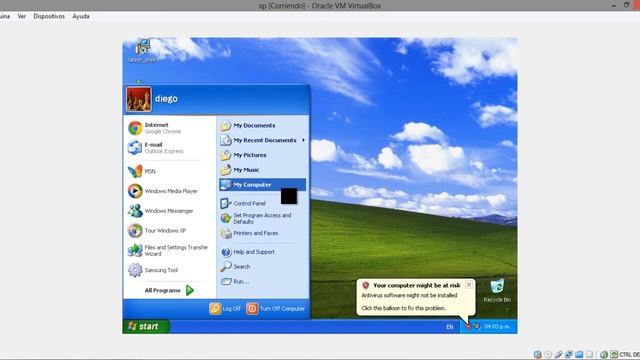Click VirtualBox host key indicator icon

pyautogui.click(x=614, y=354)
